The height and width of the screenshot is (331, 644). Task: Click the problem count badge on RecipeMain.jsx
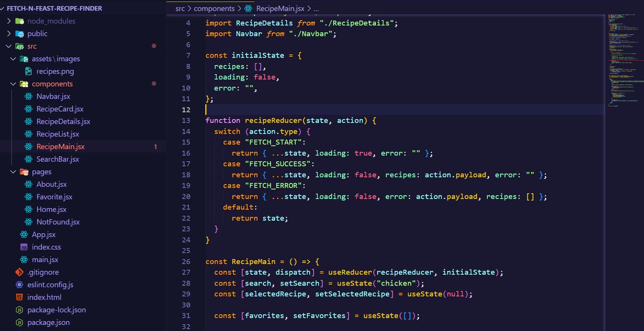(x=155, y=147)
